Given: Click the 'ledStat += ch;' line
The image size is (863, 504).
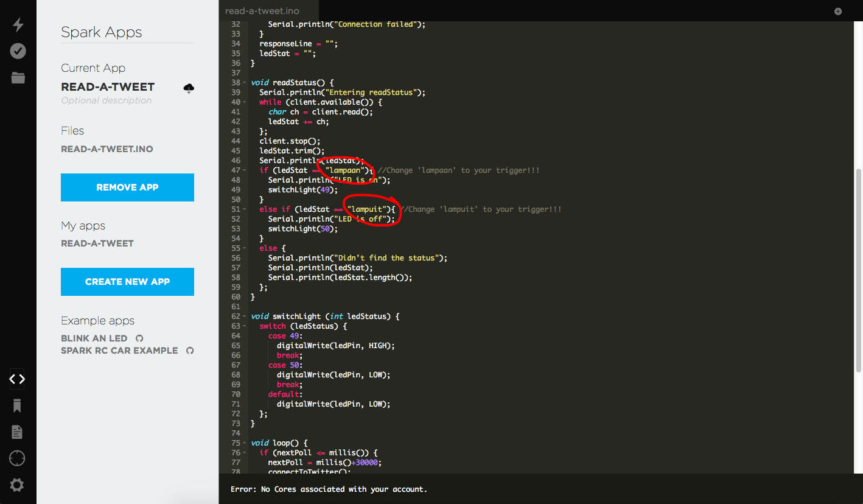Looking at the screenshot, I should (x=299, y=121).
